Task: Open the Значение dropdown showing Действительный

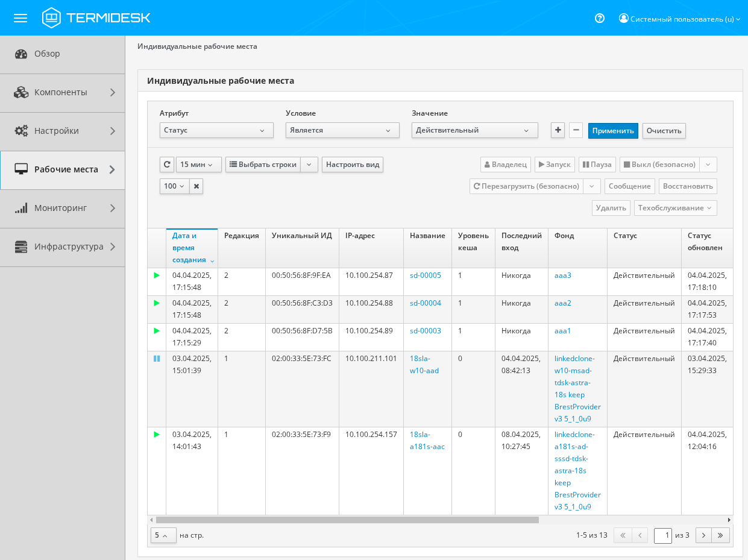Action: coord(474,130)
